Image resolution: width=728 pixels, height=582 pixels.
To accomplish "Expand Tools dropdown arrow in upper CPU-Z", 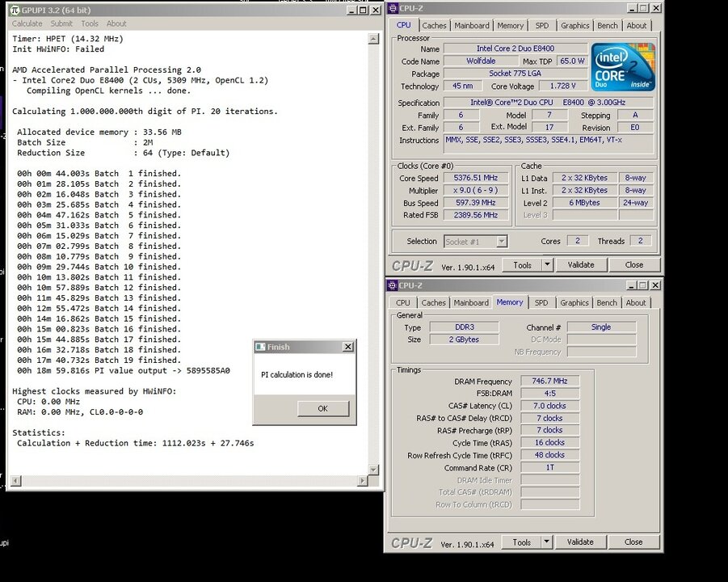I will click(x=547, y=265).
